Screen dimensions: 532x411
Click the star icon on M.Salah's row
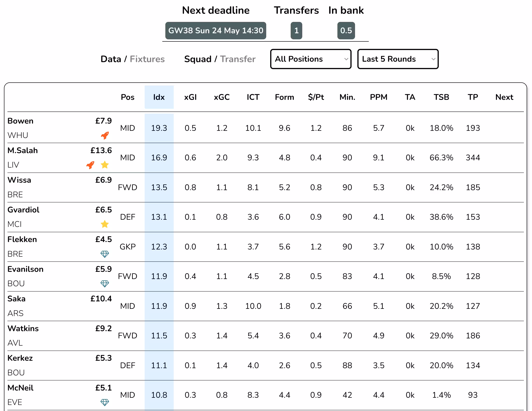tap(105, 165)
